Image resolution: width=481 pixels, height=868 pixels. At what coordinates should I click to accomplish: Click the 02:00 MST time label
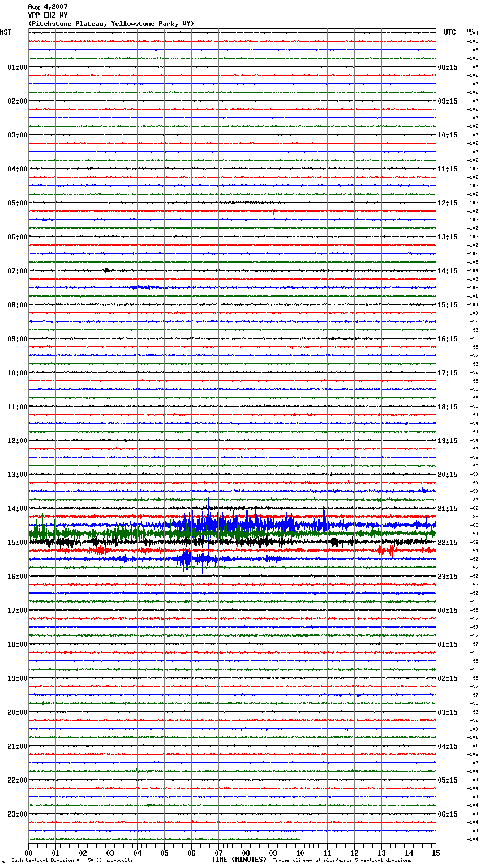17,101
